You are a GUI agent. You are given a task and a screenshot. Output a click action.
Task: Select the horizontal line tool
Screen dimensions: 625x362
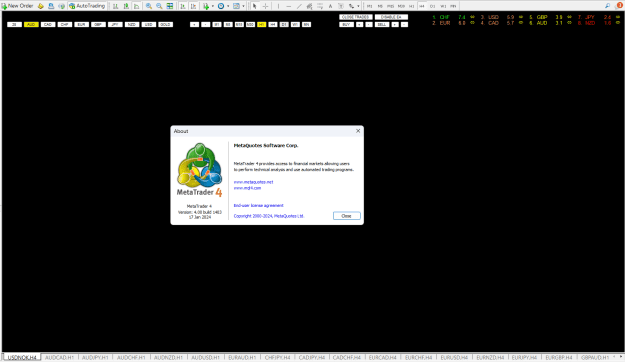(289, 6)
